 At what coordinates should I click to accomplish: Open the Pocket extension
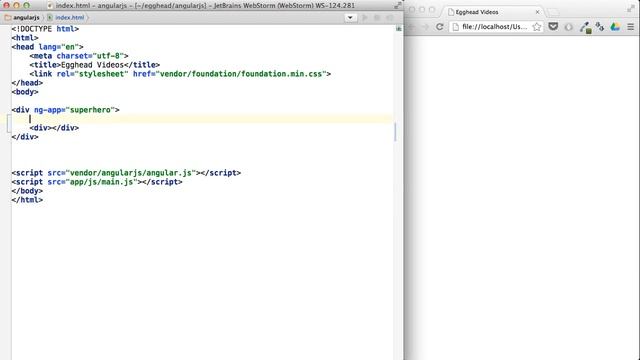553,27
